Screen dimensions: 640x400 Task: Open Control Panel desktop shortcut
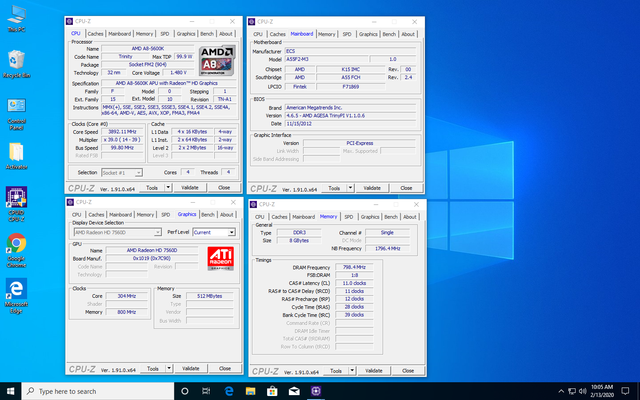point(16,114)
